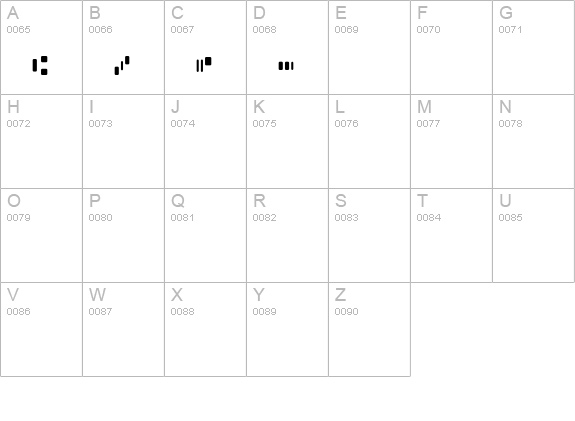The height and width of the screenshot is (421, 575).
Task: Choose the I 0073 character cell
Action: coord(124,142)
